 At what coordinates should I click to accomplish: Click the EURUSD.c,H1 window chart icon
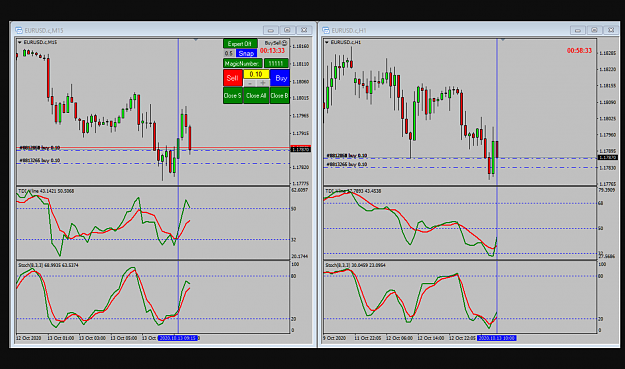click(x=326, y=30)
